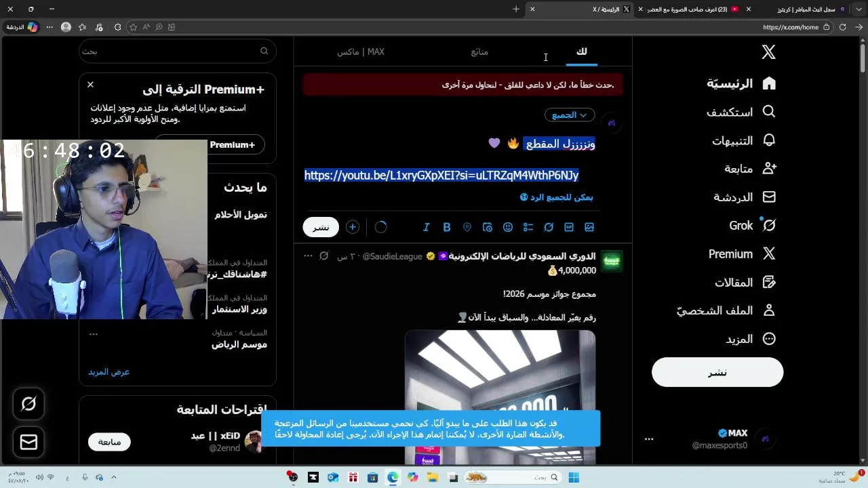Open Microsoft Edge from taskbar
The height and width of the screenshot is (488, 868).
(393, 478)
